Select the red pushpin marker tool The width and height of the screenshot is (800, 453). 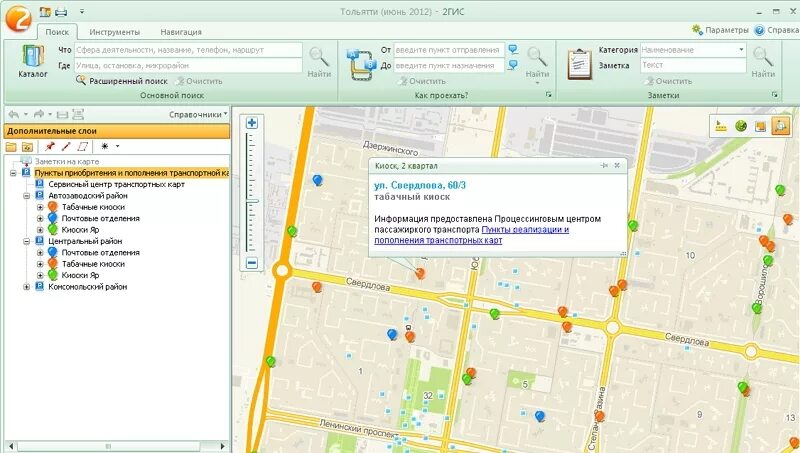(49, 146)
